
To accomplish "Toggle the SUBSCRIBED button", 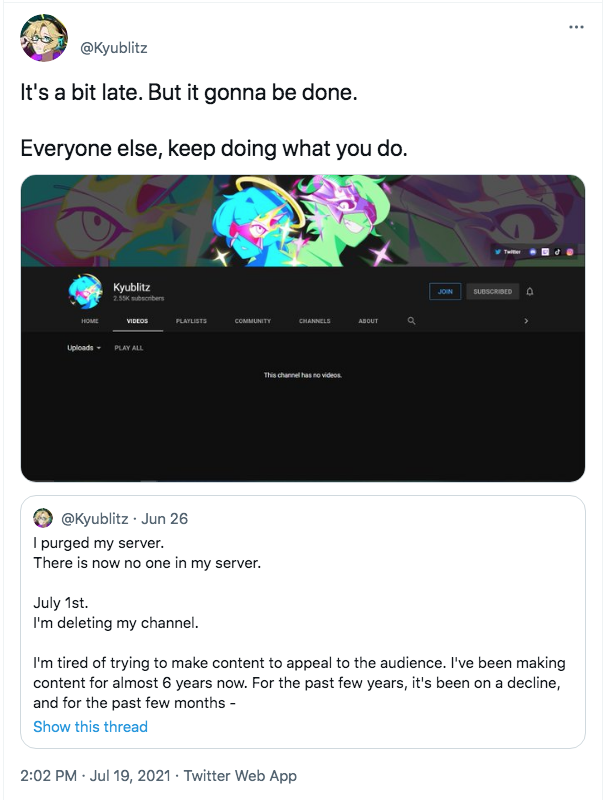I will click(x=492, y=291).
